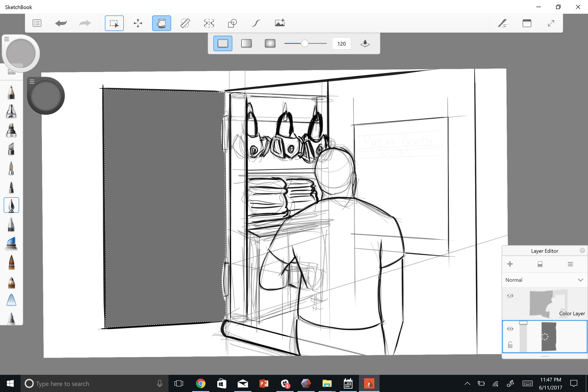
Task: Hide the selected sketch layer
Action: point(511,329)
